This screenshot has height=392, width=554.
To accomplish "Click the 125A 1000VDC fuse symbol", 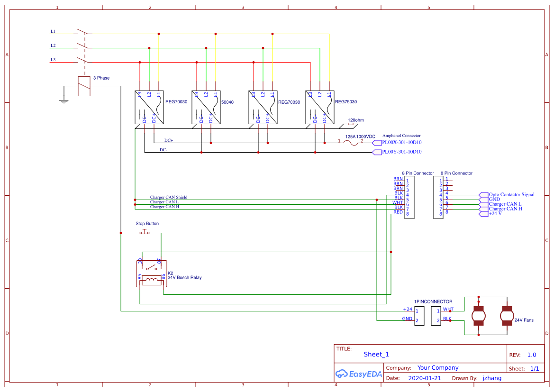I will tap(352, 141).
